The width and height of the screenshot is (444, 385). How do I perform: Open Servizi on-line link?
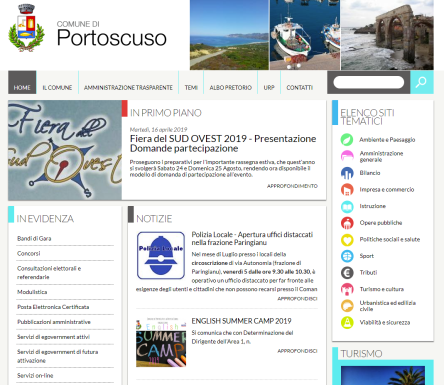pyautogui.click(x=35, y=375)
